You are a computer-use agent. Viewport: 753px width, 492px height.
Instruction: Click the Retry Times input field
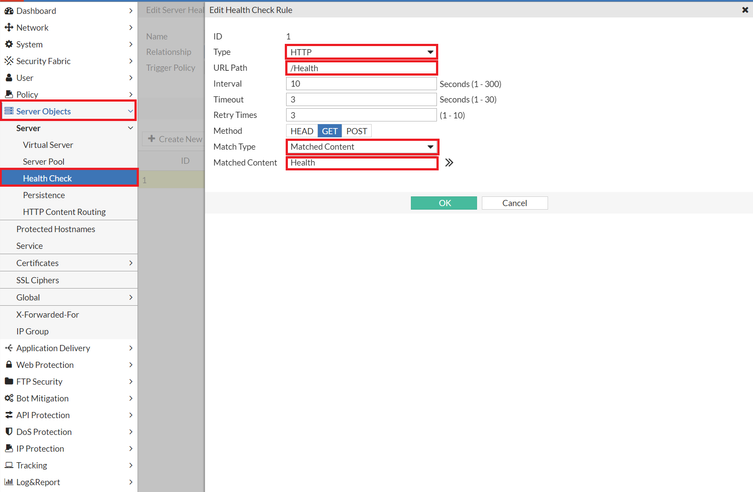pyautogui.click(x=361, y=115)
